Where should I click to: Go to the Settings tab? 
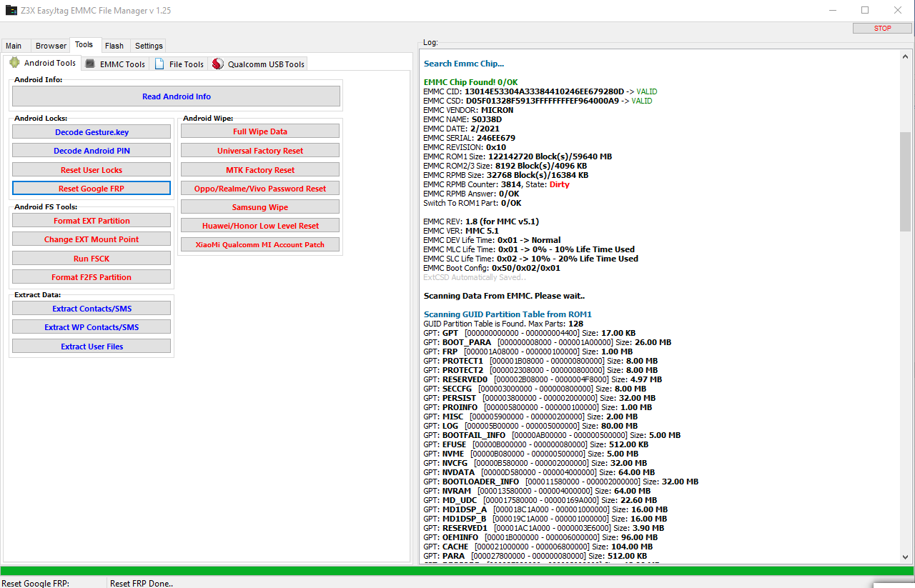point(149,46)
